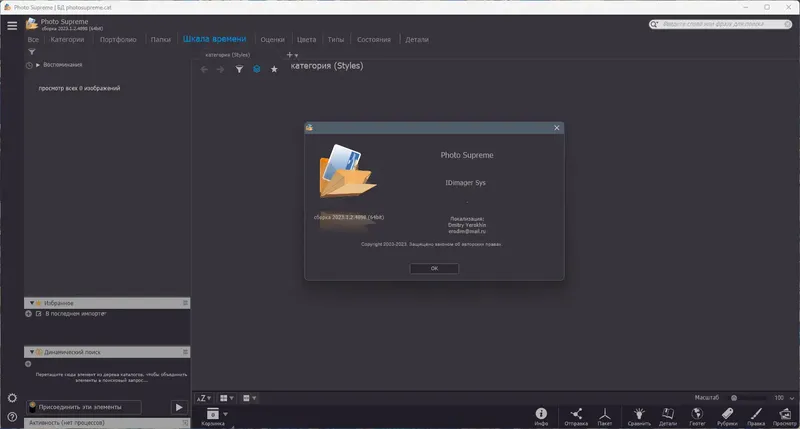The width and height of the screenshot is (800, 429).
Task: Run the dynamic search play button
Action: point(179,407)
